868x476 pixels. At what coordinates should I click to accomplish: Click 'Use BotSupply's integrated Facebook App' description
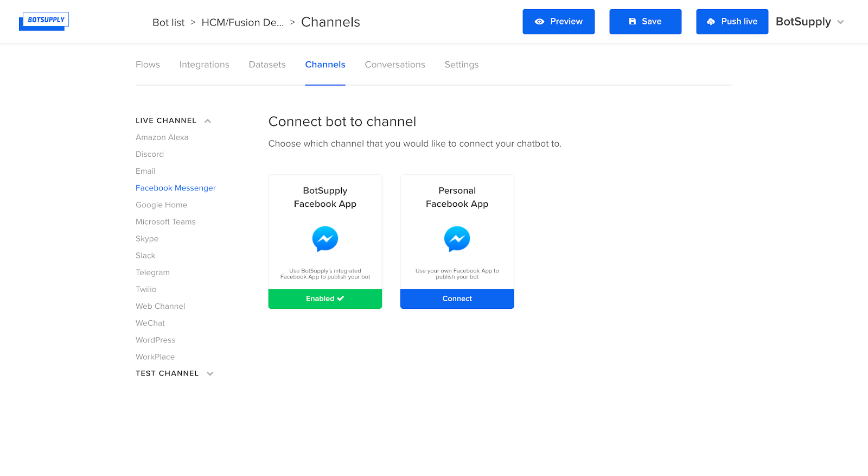pos(325,274)
